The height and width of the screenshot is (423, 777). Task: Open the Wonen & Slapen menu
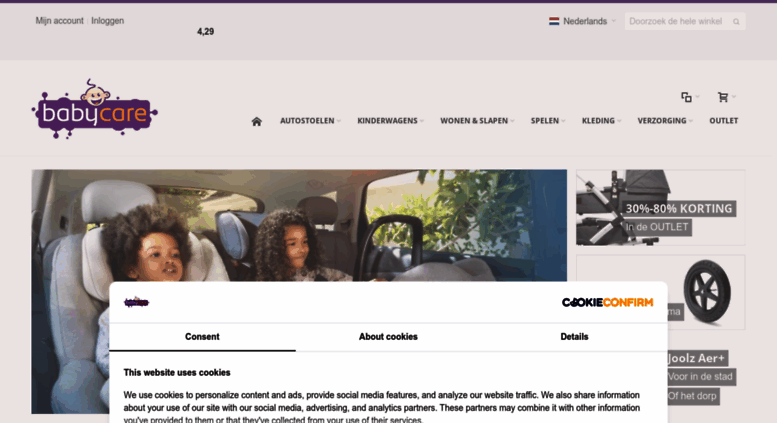477,121
